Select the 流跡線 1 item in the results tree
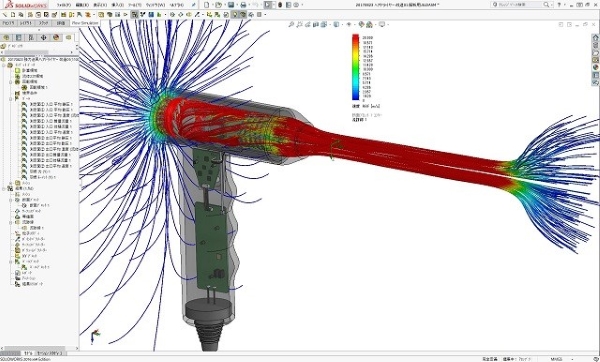Image resolution: width=600 pixels, height=362 pixels. [37, 228]
